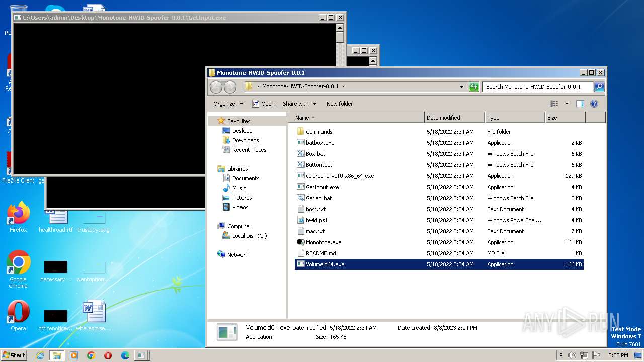
Task: Open the Commands folder icon
Action: click(x=301, y=132)
